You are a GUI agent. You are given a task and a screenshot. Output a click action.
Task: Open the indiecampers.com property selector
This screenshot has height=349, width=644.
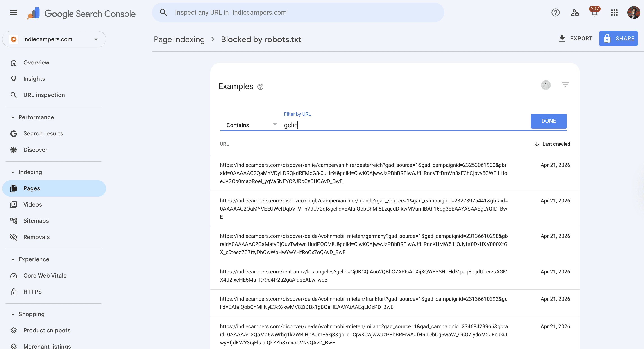54,39
